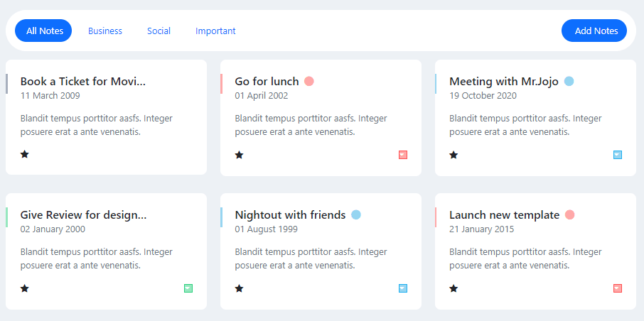Select the All Notes tab
Viewport: 644px width, 321px height.
(x=45, y=31)
